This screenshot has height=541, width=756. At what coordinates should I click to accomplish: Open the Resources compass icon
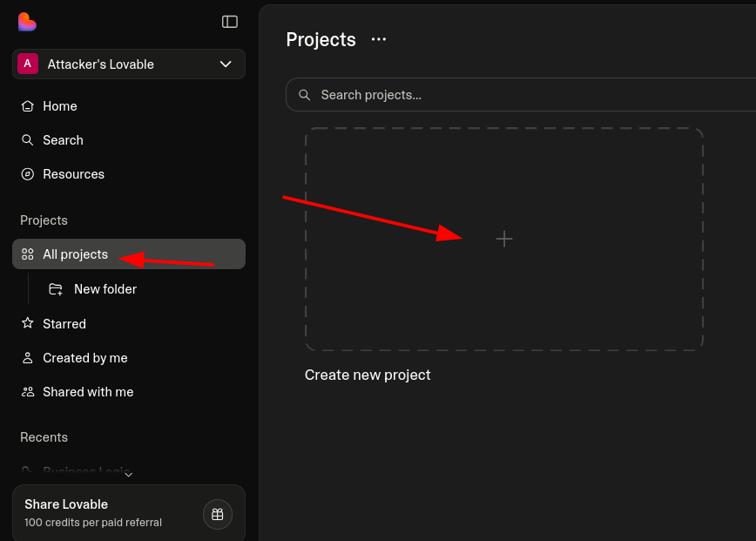(28, 174)
